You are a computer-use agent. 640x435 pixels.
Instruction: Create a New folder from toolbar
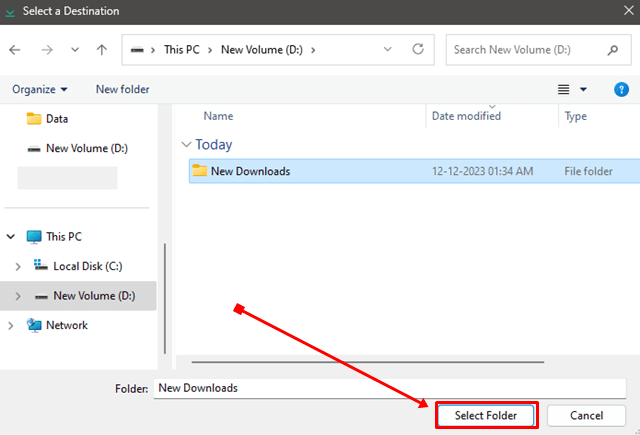tap(122, 89)
